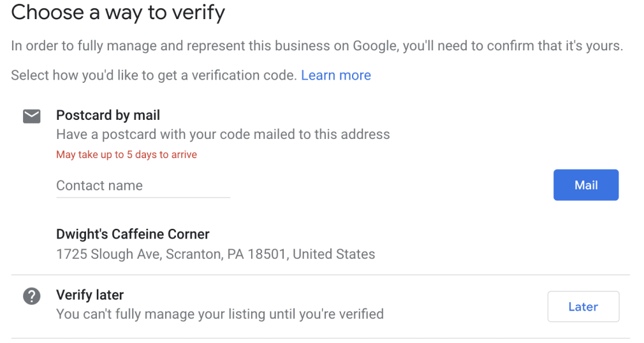Click the divider line above Verify later
The height and width of the screenshot is (343, 644).
[320, 275]
